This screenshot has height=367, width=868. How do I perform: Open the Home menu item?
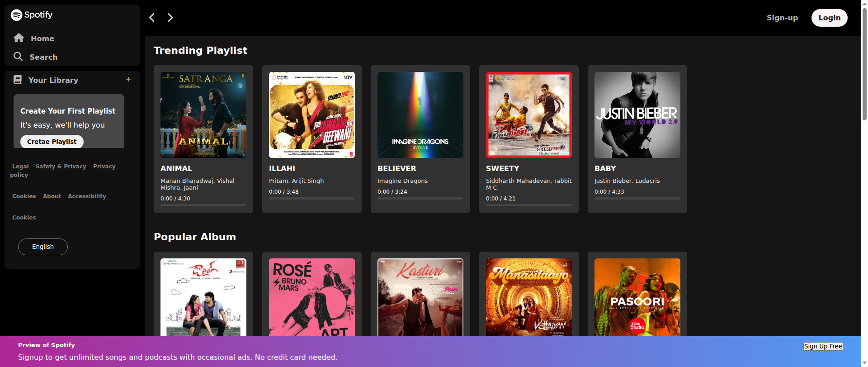pyautogui.click(x=42, y=38)
